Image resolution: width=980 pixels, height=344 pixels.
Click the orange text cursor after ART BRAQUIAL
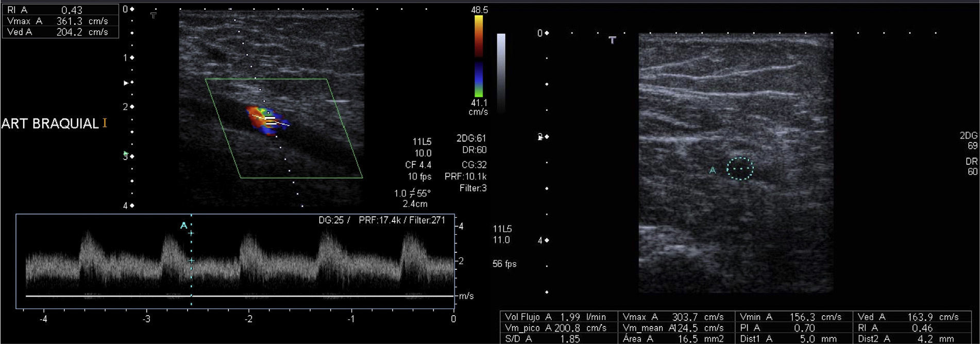click(105, 123)
